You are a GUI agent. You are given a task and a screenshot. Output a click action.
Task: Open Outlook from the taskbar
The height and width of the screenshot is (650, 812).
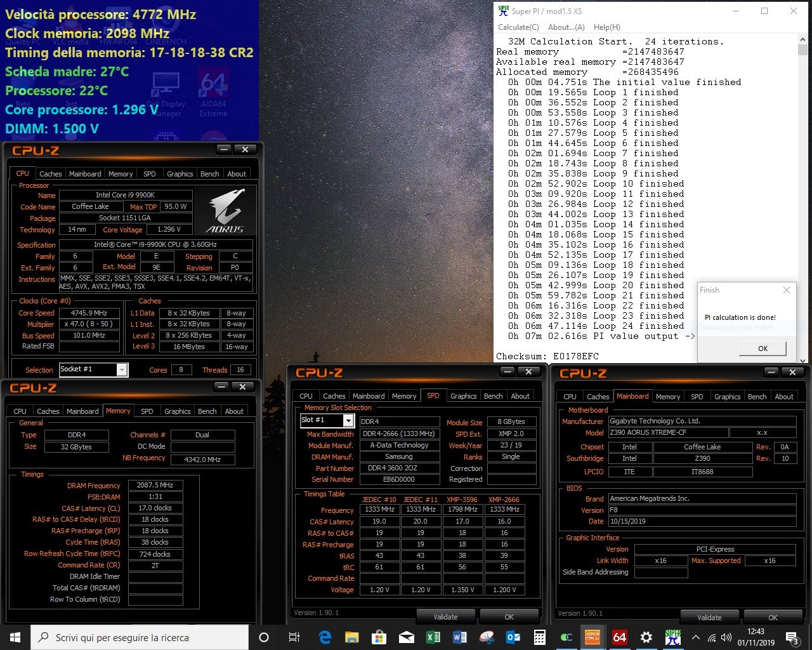[513, 637]
